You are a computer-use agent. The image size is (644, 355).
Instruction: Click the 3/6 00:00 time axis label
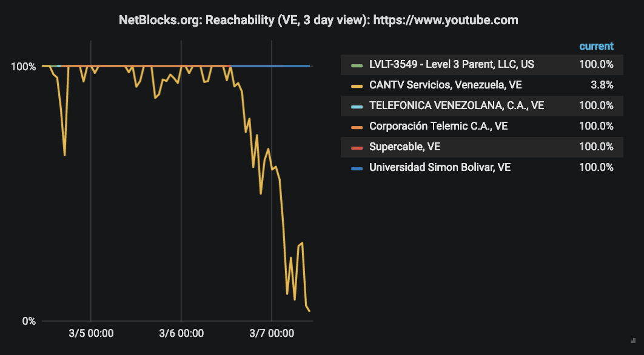181,333
